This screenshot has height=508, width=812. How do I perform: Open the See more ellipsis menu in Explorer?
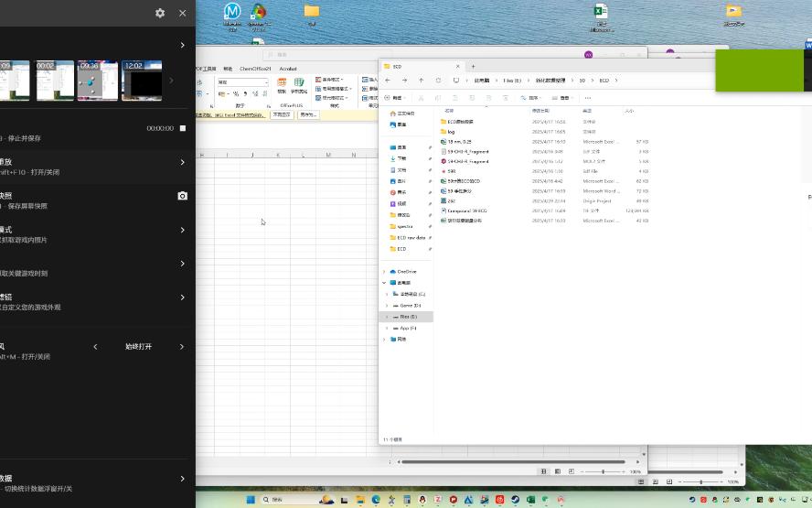[x=587, y=97]
